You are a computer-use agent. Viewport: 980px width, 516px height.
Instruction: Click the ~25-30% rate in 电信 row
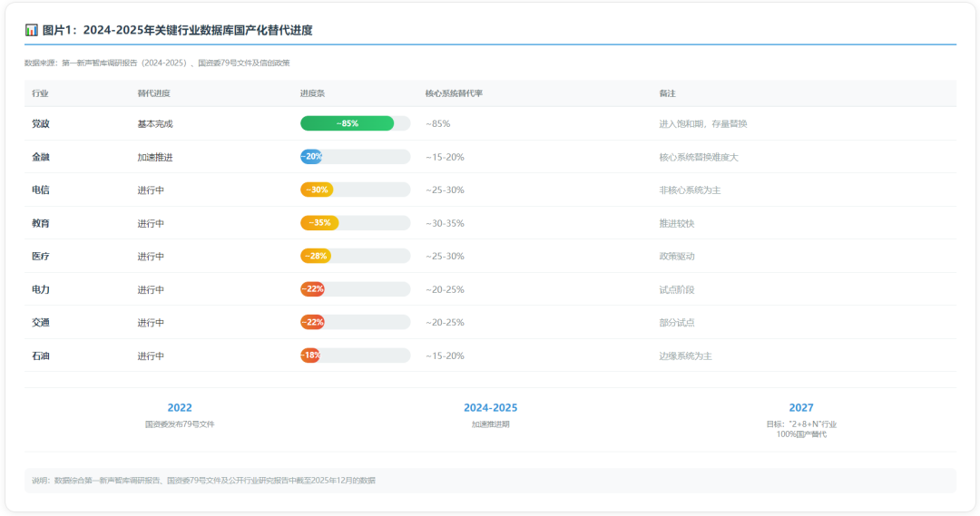[445, 190]
